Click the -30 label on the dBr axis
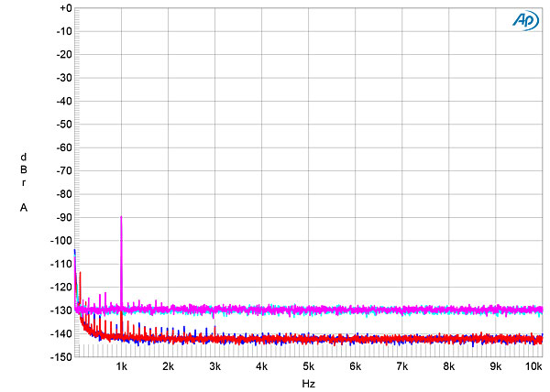Viewport: 550px width, 392px height. point(64,78)
